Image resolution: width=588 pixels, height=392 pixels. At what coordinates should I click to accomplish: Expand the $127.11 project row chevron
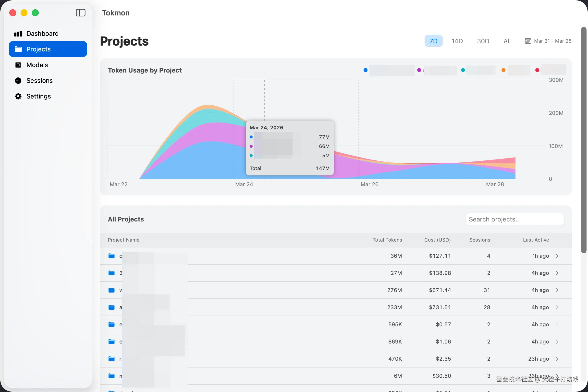tap(557, 256)
